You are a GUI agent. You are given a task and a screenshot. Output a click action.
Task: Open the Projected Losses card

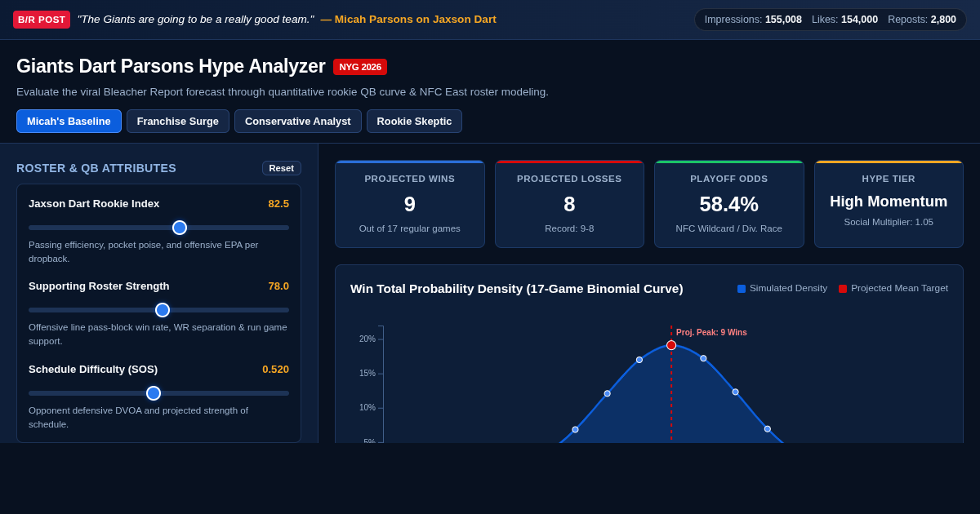click(569, 204)
